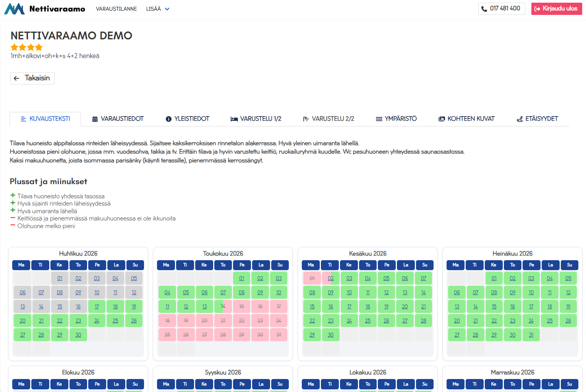The width and height of the screenshot is (586, 392).
Task: Choose 31 in the Heinäkuu 2026 calendar
Action: tap(531, 335)
